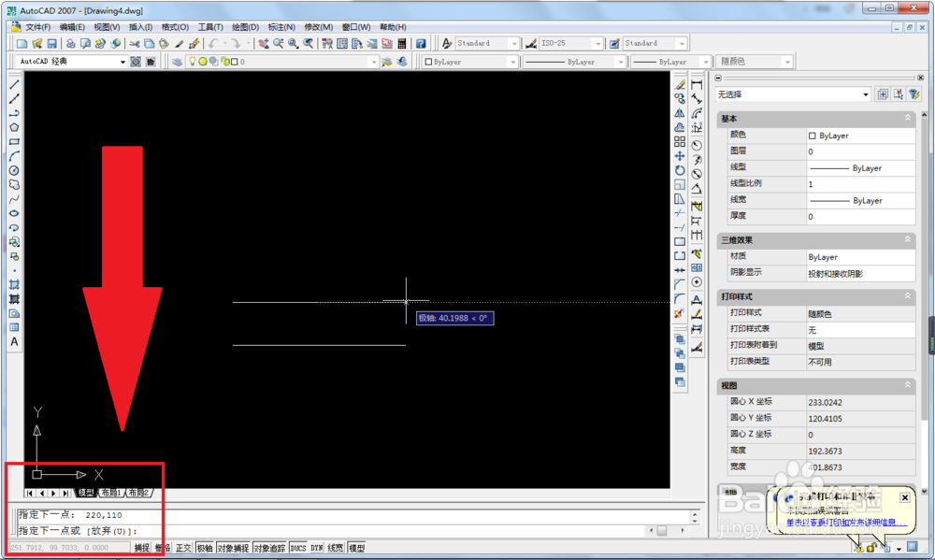The height and width of the screenshot is (560, 935).
Task: Click the Match Properties brush icon
Action: tap(179, 44)
